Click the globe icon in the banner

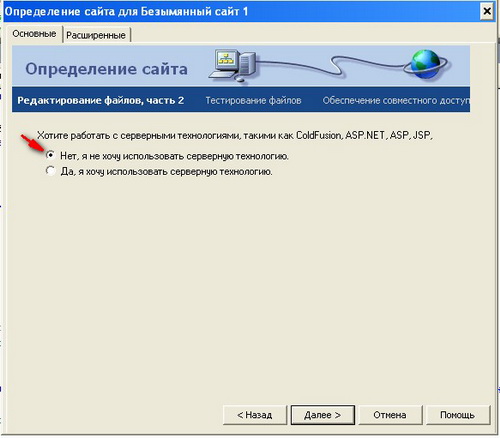coord(425,64)
